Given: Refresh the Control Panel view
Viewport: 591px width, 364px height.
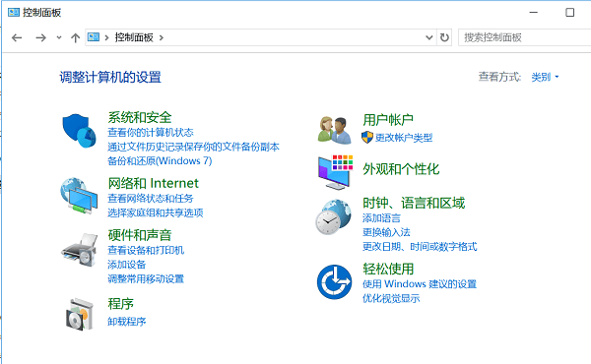Looking at the screenshot, I should [x=444, y=37].
